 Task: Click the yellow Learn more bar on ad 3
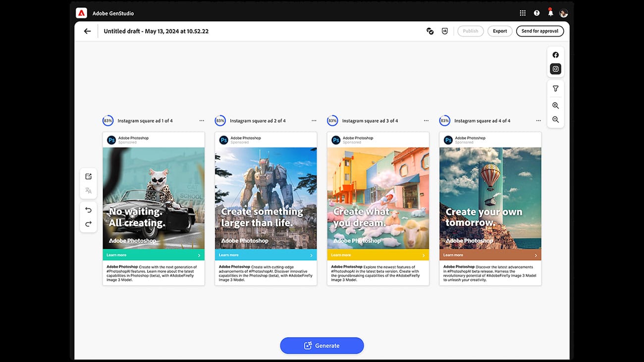coord(378,255)
